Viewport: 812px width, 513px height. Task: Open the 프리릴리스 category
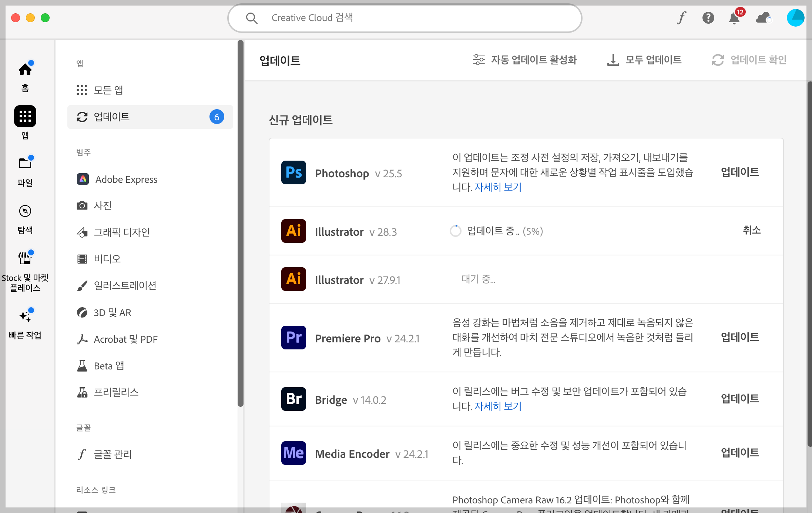(x=150, y=392)
